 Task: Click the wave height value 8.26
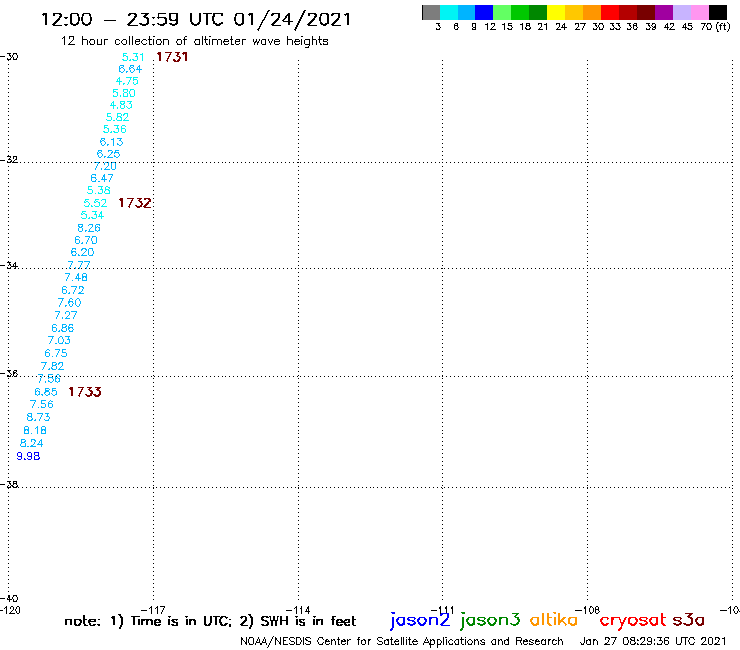coord(89,228)
